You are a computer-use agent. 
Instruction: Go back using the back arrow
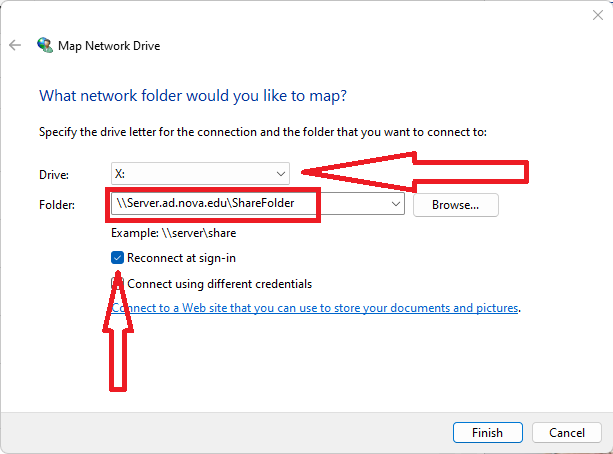pos(15,45)
